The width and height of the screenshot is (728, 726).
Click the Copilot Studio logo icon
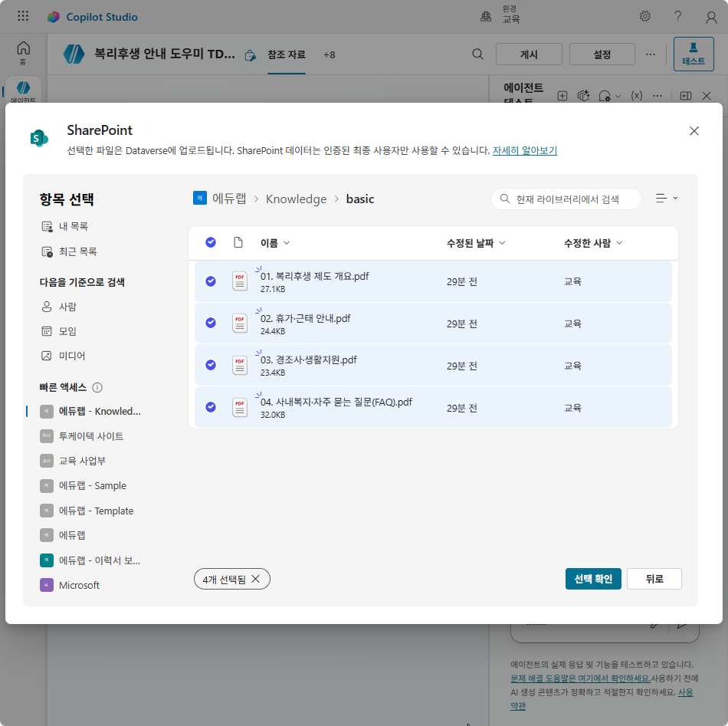(54, 17)
